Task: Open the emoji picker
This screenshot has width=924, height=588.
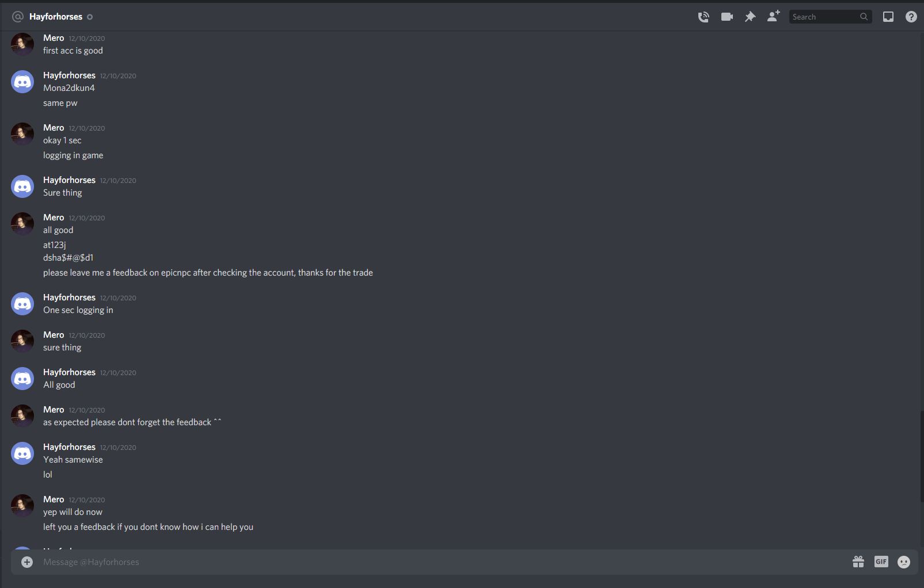Action: pyautogui.click(x=904, y=562)
